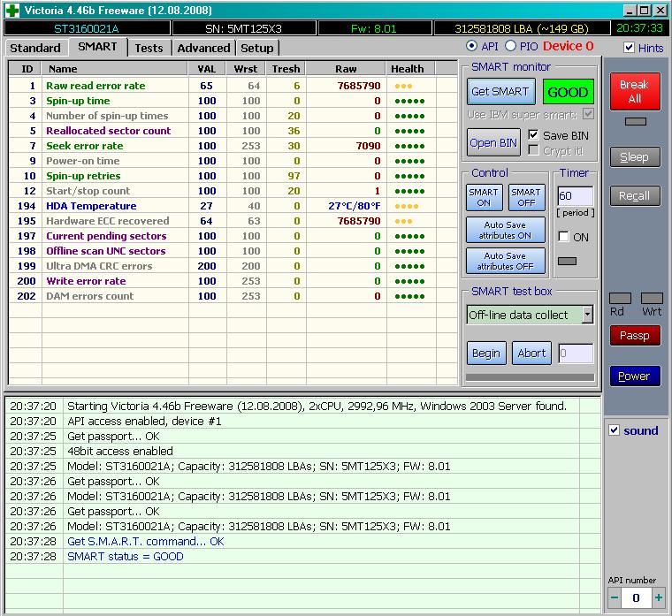Toggle the sound checkbox
Viewport: 672px width, 616px height.
(x=614, y=430)
